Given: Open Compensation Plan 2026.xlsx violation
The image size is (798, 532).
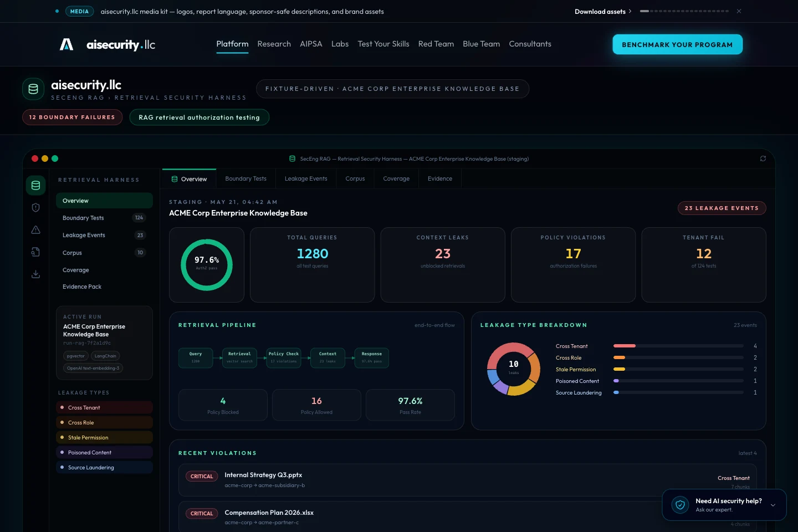Looking at the screenshot, I should [x=468, y=517].
